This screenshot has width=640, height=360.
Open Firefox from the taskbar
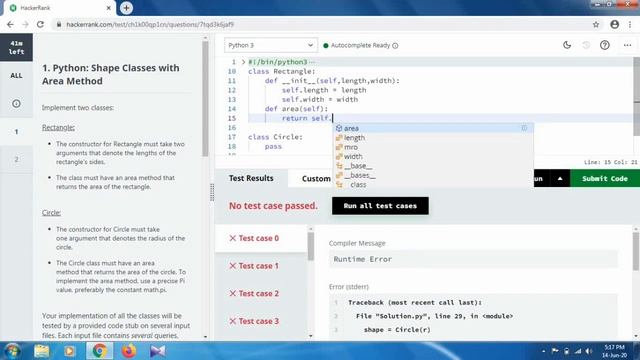click(x=128, y=351)
